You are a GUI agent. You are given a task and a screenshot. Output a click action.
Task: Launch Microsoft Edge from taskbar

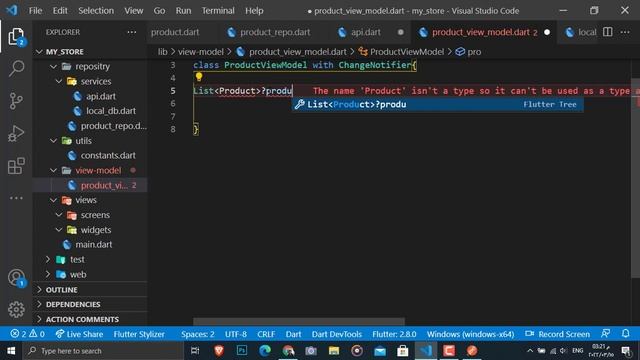[x=265, y=351]
